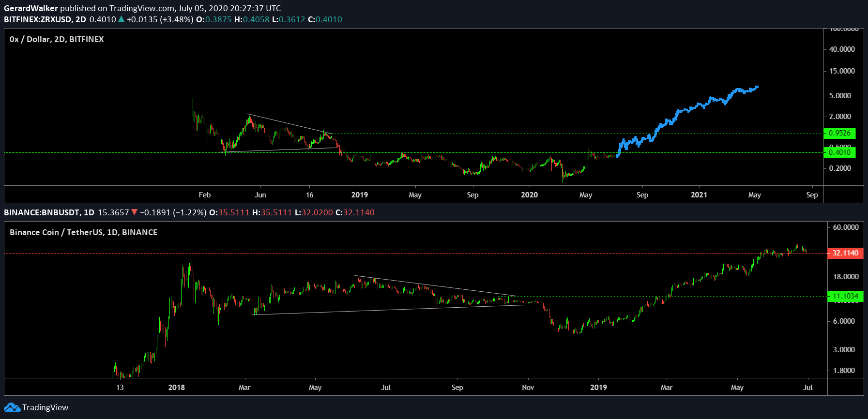Click the green 0.9526 price label
The image size is (868, 419).
[x=839, y=133]
